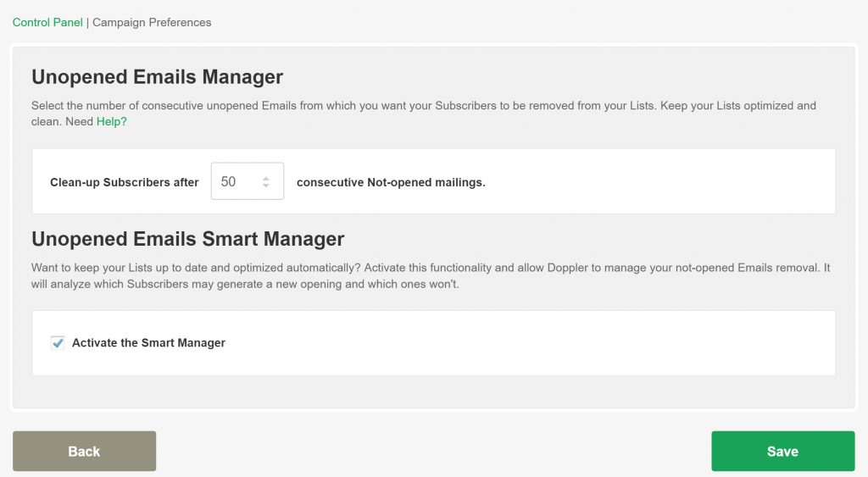Save the campaign preferences
The height and width of the screenshot is (477, 868).
(782, 451)
